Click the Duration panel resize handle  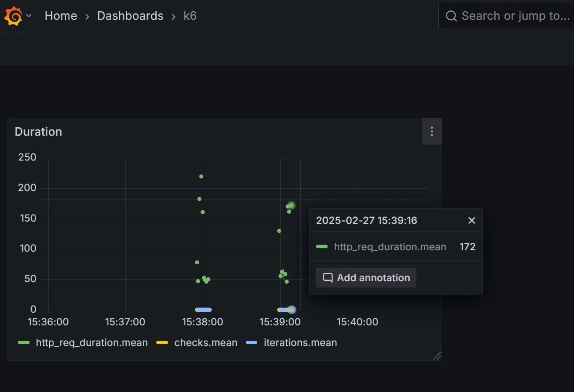tap(437, 356)
